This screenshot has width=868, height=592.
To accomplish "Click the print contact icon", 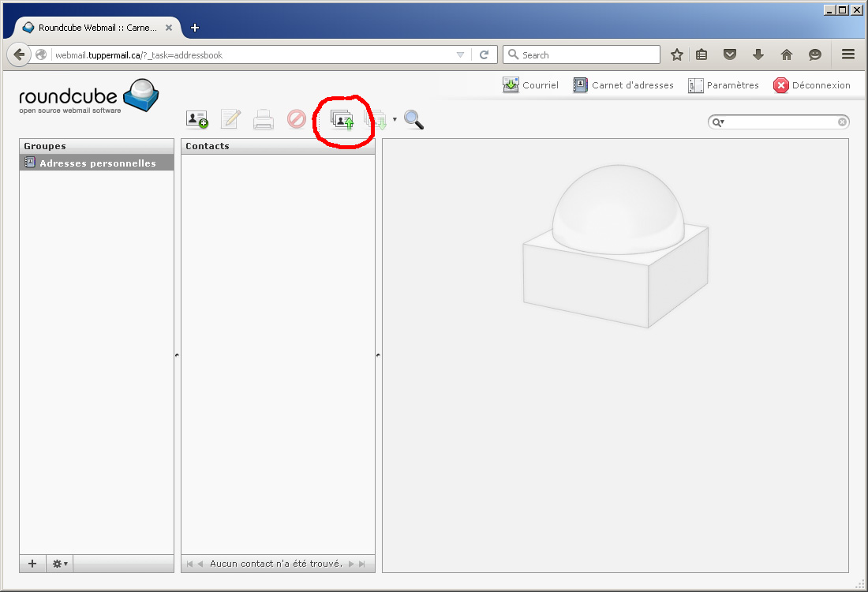I will coord(264,120).
